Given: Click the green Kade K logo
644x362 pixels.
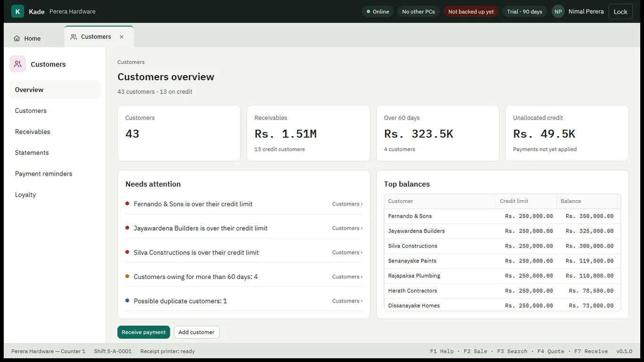Looking at the screenshot, I should tap(17, 11).
